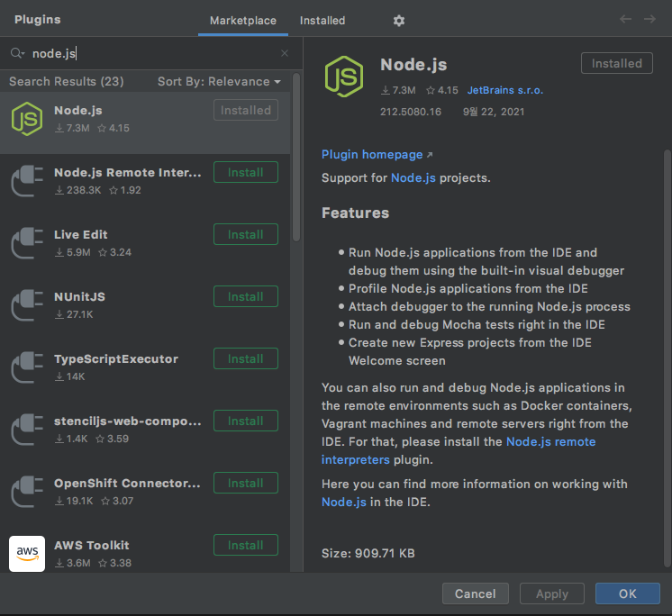This screenshot has width=672, height=616.
Task: Install the TypeScriptExecutor plugin
Action: click(246, 358)
